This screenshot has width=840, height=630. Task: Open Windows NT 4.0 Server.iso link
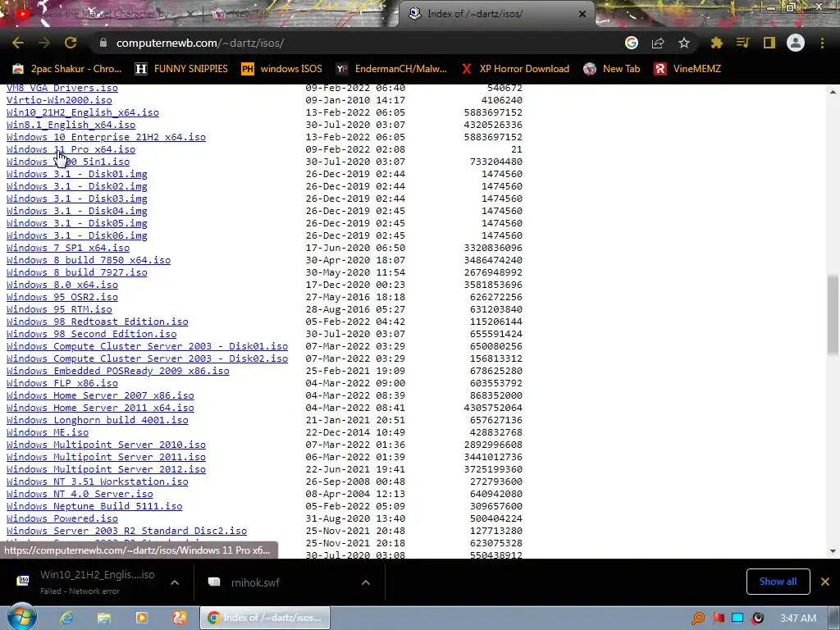(80, 495)
